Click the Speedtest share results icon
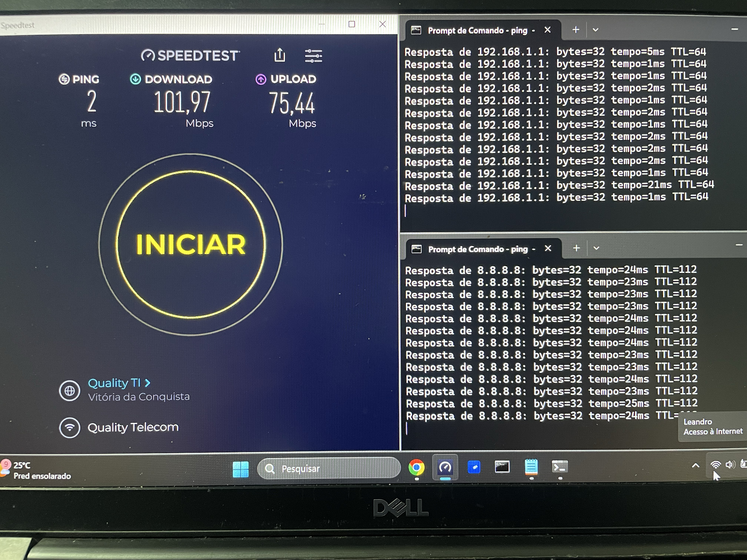Screen dimensions: 747x560 (x=280, y=55)
